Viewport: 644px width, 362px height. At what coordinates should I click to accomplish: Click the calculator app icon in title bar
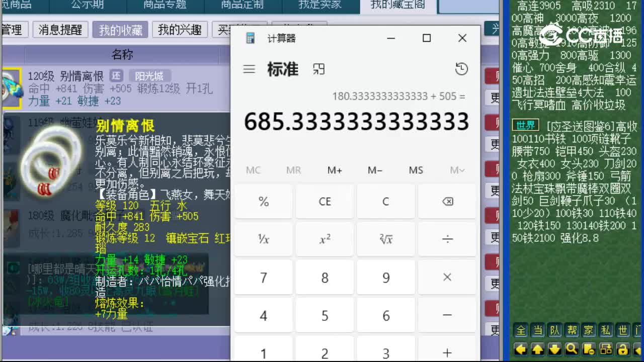coord(250,38)
